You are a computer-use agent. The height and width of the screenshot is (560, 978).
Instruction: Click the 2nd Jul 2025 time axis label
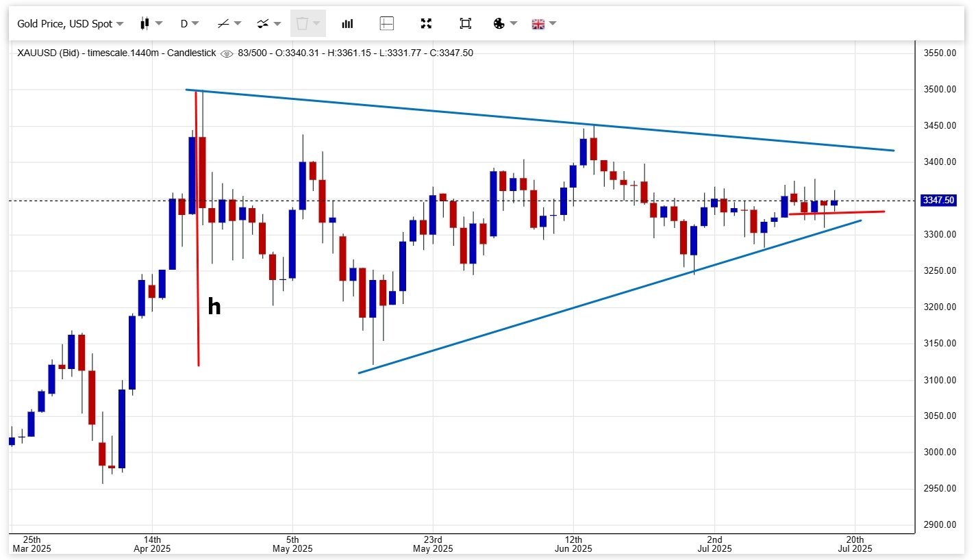click(714, 544)
